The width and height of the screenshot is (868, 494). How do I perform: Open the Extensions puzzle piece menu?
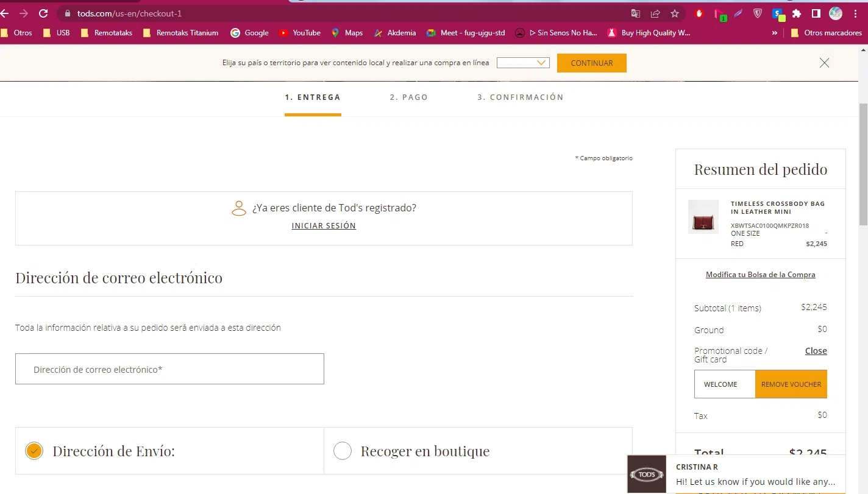click(x=796, y=13)
